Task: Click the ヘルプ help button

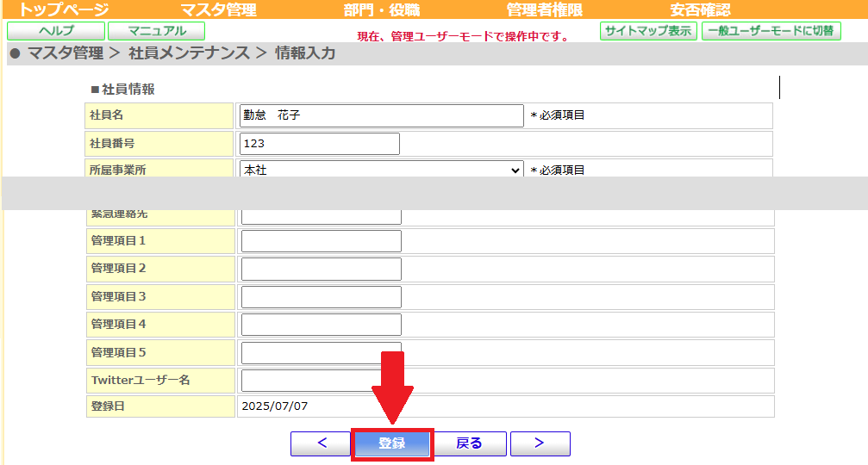Action: [56, 31]
